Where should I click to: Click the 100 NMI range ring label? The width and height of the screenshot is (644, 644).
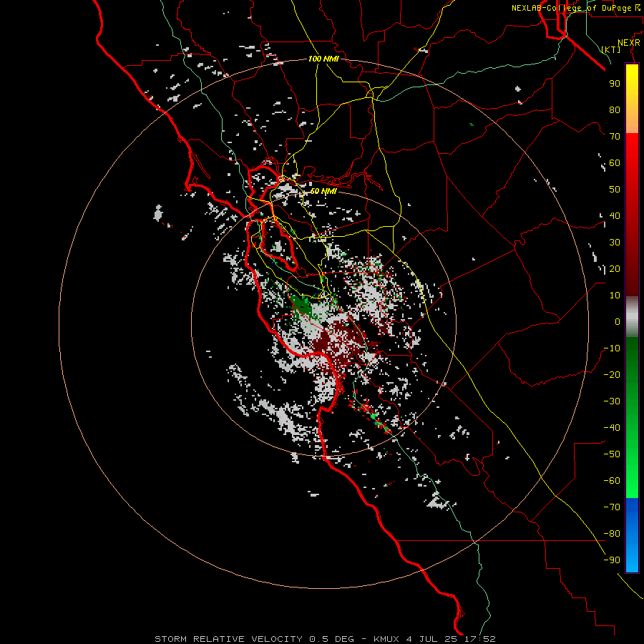coord(323,59)
